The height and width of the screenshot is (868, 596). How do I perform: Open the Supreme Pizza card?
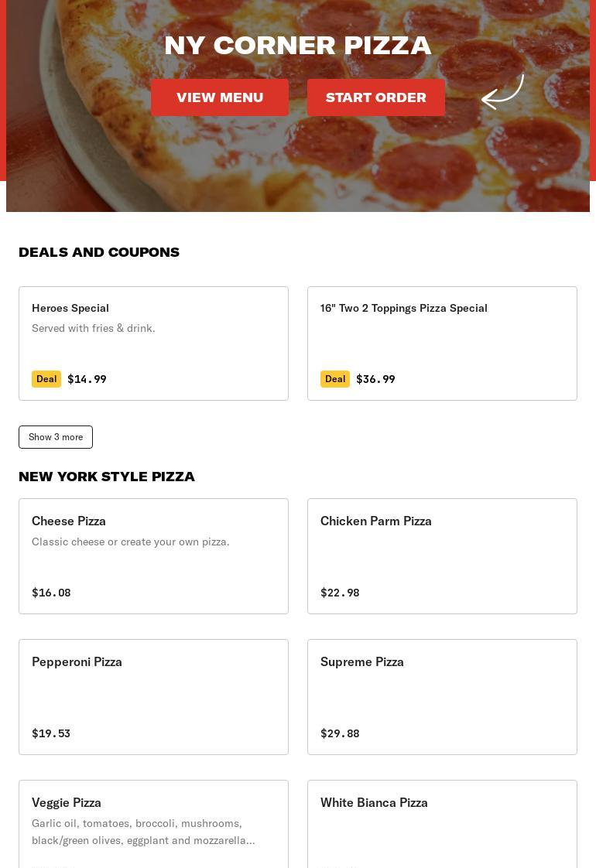click(x=442, y=696)
